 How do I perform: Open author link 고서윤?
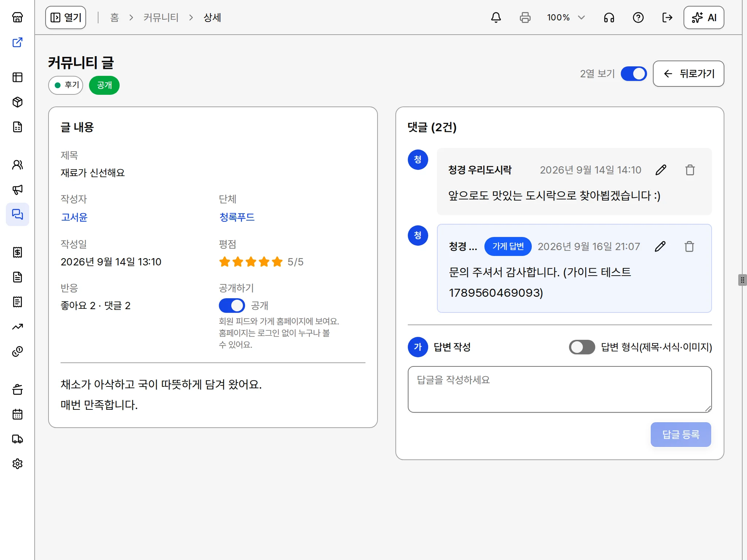74,217
